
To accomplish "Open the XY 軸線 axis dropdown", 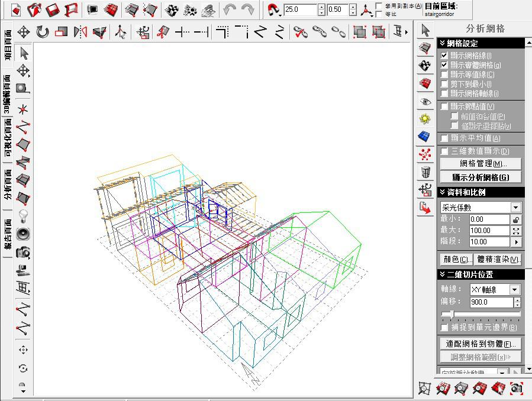I will (x=514, y=290).
